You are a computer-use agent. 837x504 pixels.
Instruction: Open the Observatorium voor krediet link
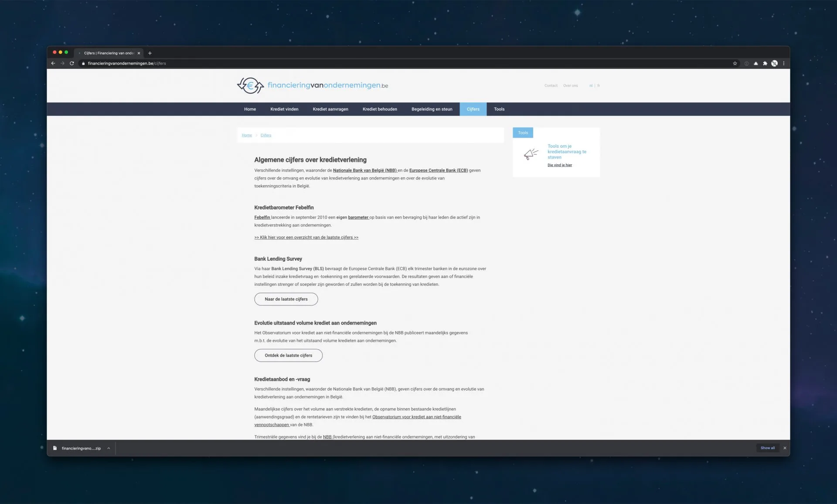[x=357, y=421]
